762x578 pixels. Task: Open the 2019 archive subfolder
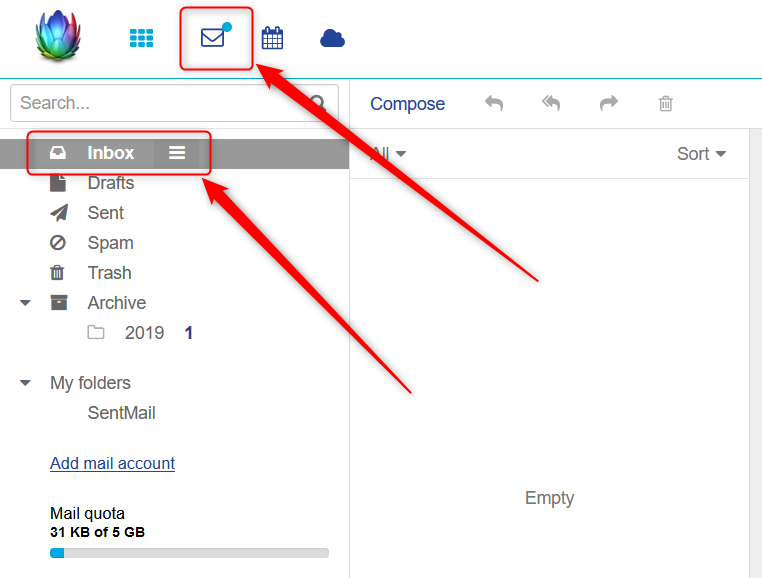pos(144,333)
